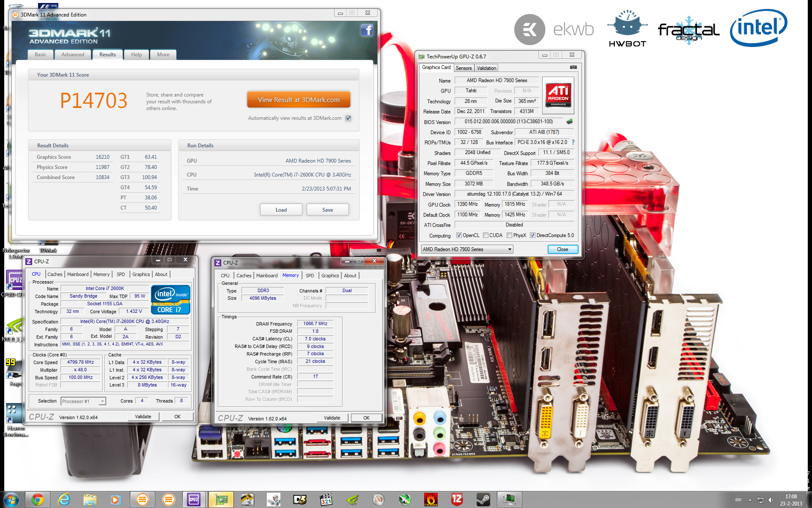Click OK in the right CPU-Z window
This screenshot has height=508, width=812.
367,418
